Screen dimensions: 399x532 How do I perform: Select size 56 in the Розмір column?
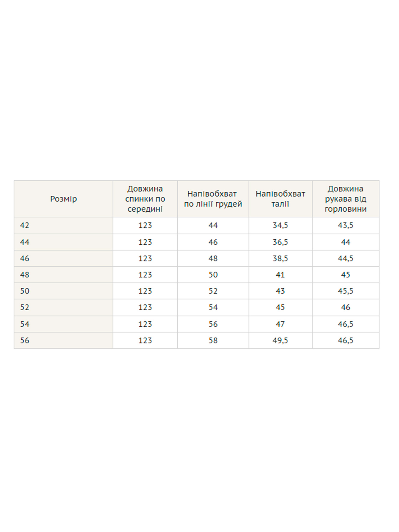(25, 340)
